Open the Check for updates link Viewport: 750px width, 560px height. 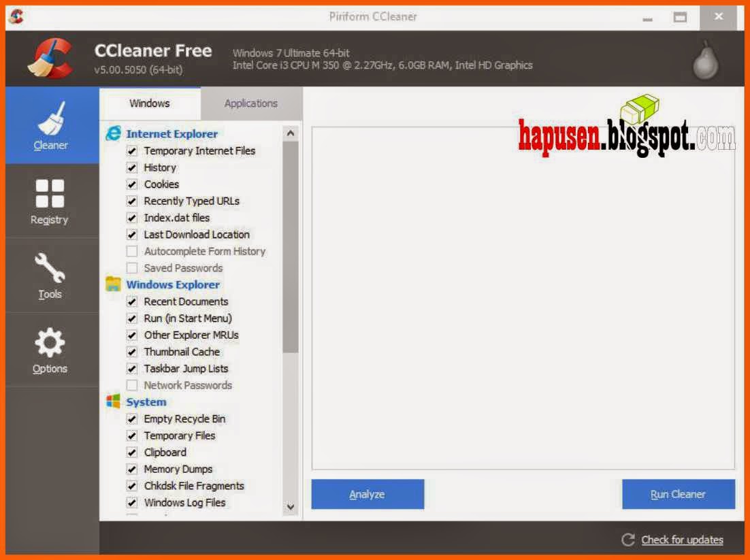(682, 540)
